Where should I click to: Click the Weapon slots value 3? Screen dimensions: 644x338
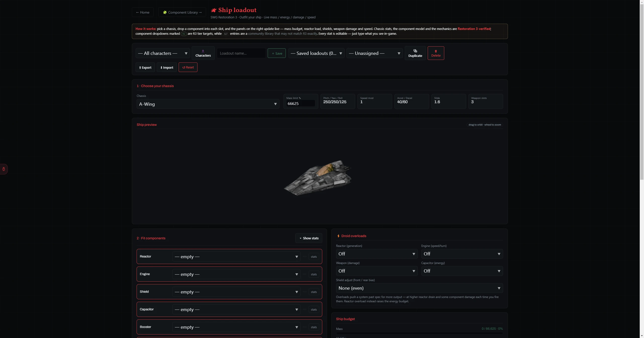(472, 102)
